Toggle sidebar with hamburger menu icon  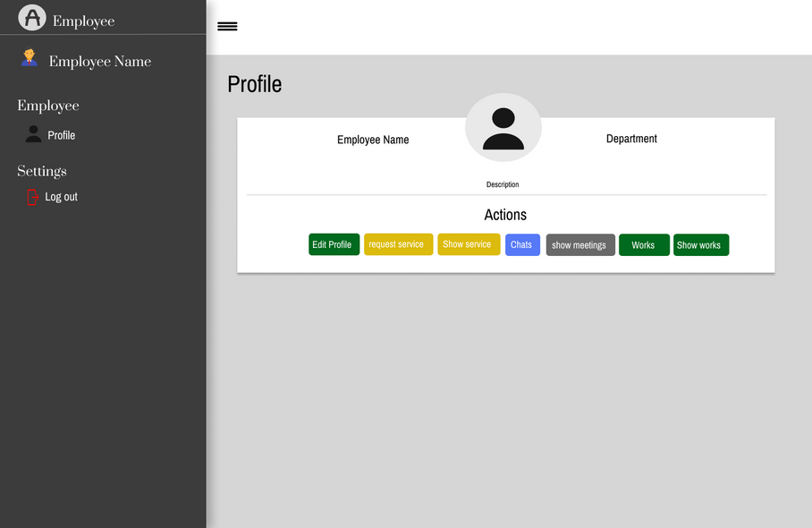[227, 27]
